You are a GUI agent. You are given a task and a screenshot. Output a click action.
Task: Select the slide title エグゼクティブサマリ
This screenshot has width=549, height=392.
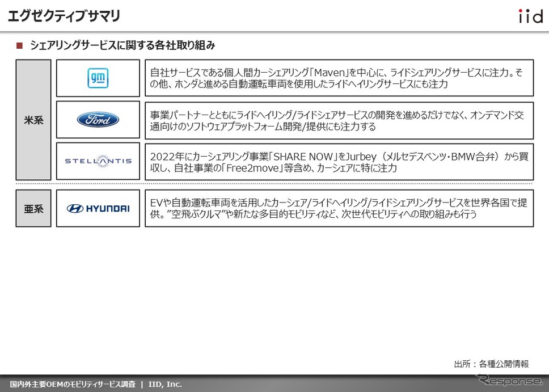[64, 16]
